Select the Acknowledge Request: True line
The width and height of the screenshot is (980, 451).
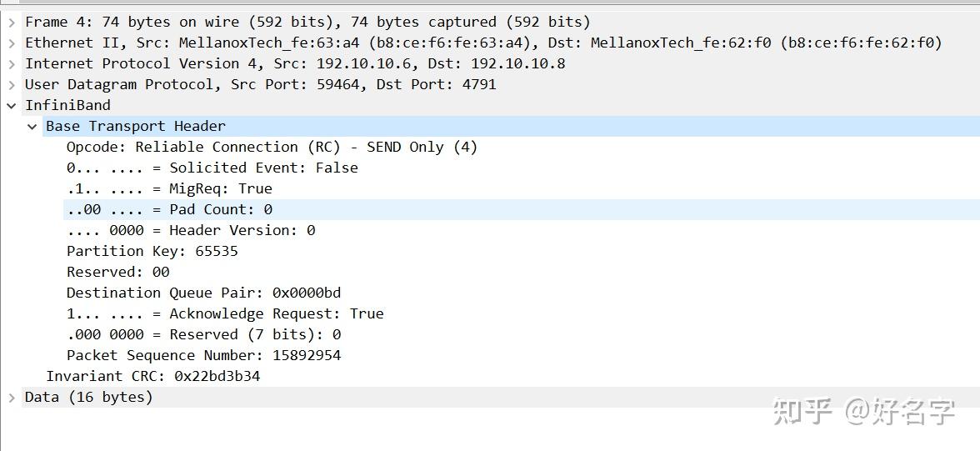[225, 313]
